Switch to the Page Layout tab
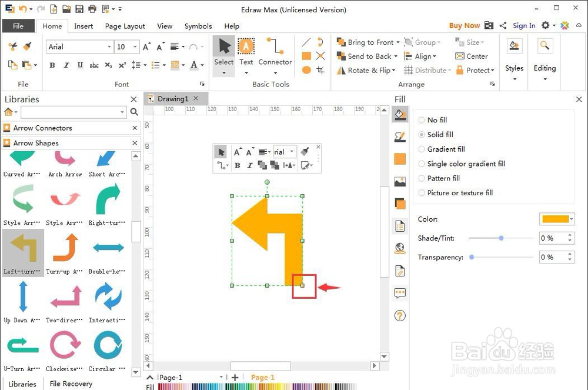The width and height of the screenshot is (588, 390). [125, 26]
